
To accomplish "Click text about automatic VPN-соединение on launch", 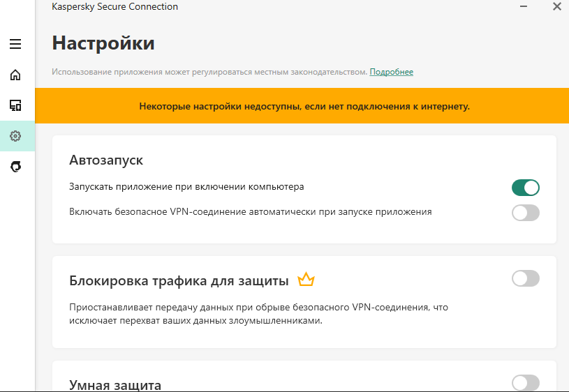I will [251, 212].
